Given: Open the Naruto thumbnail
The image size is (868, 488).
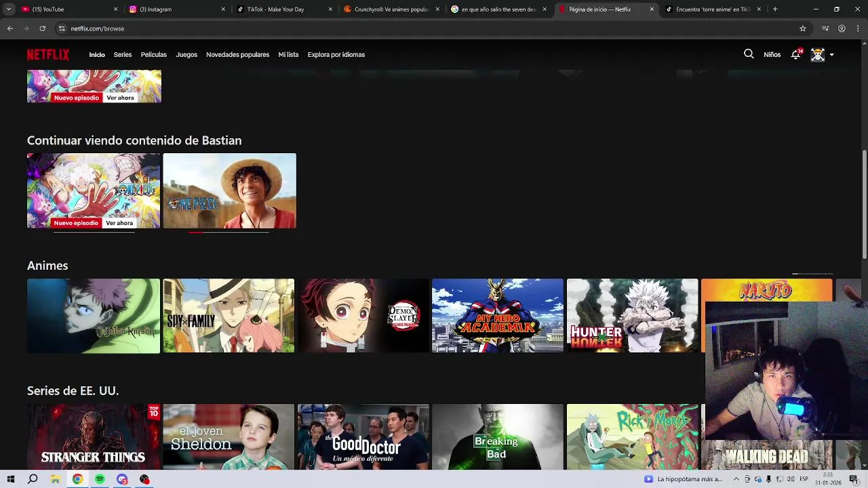Looking at the screenshot, I should click(767, 290).
